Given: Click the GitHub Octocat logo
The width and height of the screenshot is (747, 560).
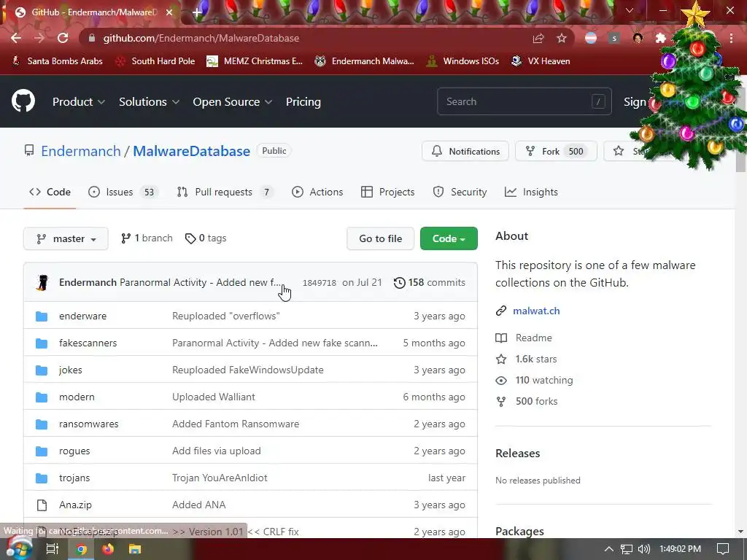Looking at the screenshot, I should (23, 101).
